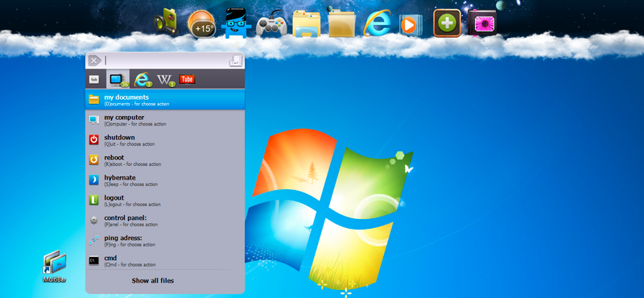Launch the blue monster character icon
Image resolution: width=644 pixels, height=298 pixels.
click(236, 23)
